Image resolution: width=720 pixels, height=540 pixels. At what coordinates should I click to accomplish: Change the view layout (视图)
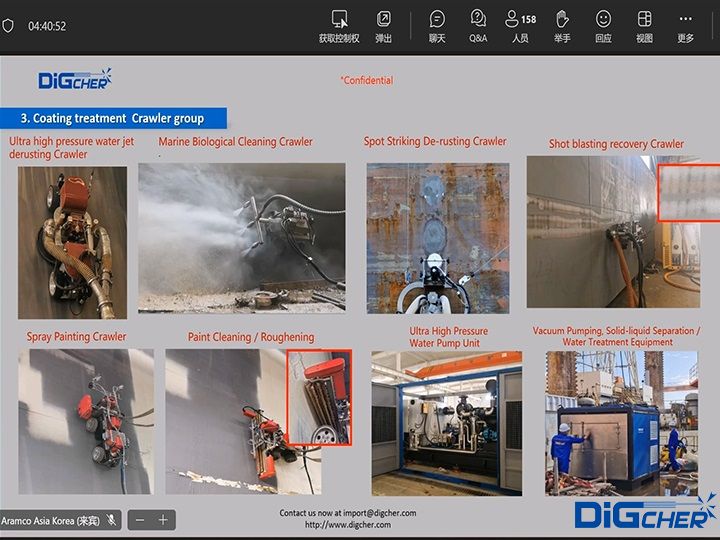pyautogui.click(x=644, y=26)
